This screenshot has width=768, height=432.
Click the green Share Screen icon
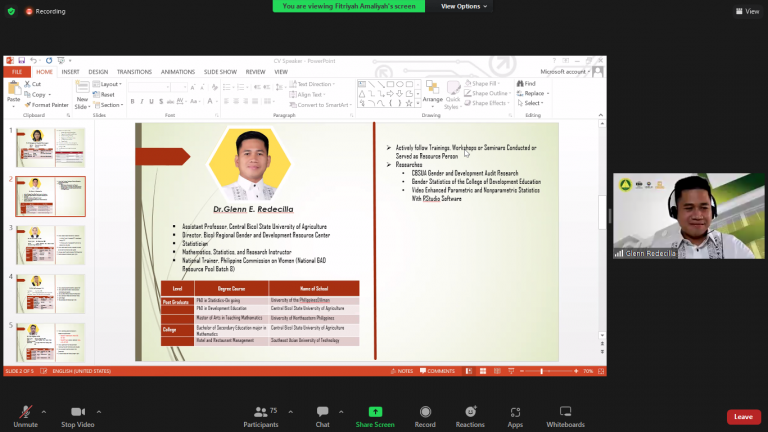pyautogui.click(x=375, y=412)
